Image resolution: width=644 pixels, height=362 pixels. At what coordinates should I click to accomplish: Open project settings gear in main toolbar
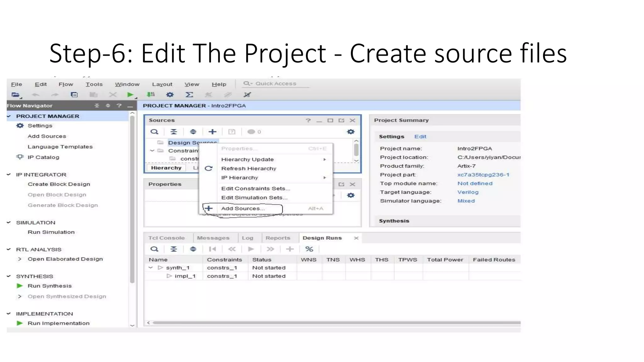[x=170, y=95]
